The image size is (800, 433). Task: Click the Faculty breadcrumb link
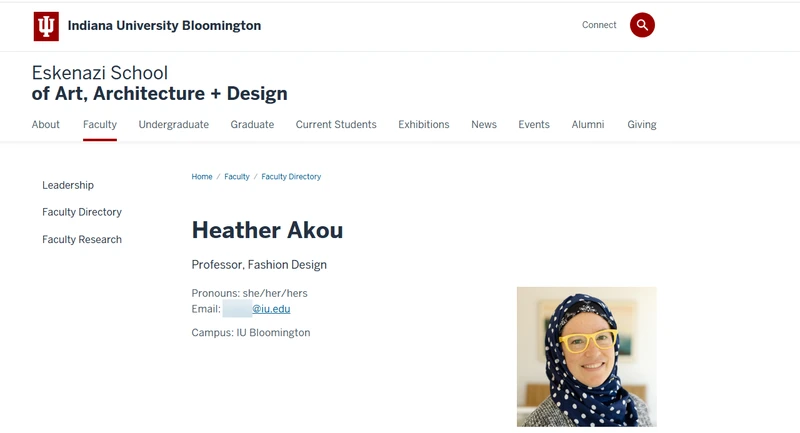tap(237, 176)
